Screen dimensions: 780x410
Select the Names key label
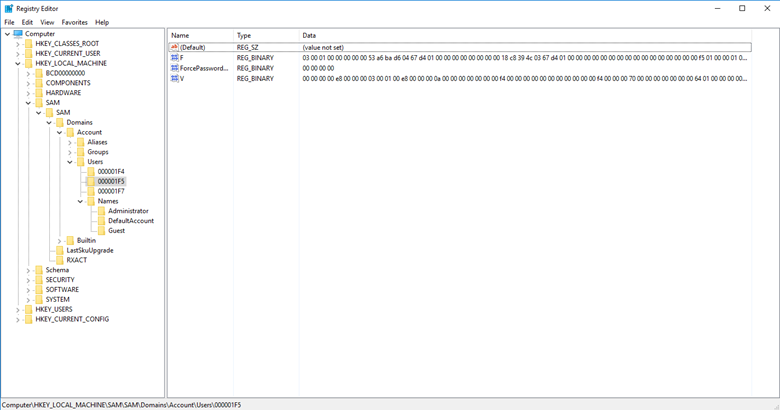point(108,201)
